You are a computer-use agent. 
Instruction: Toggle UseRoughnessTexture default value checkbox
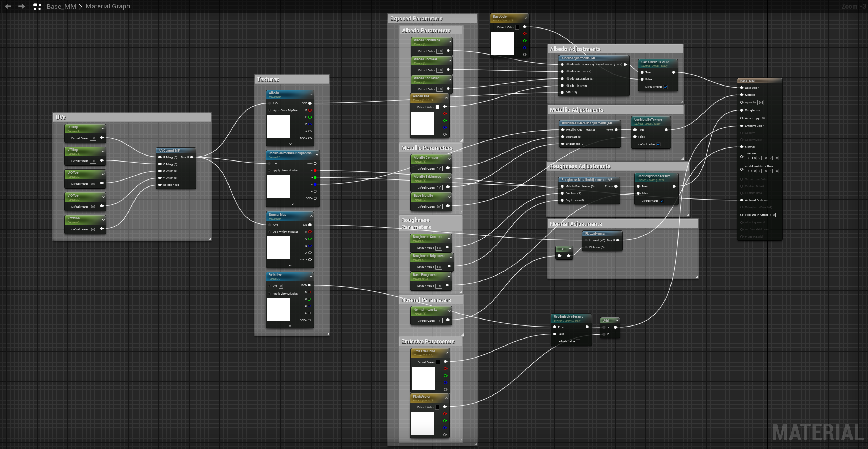pyautogui.click(x=662, y=201)
